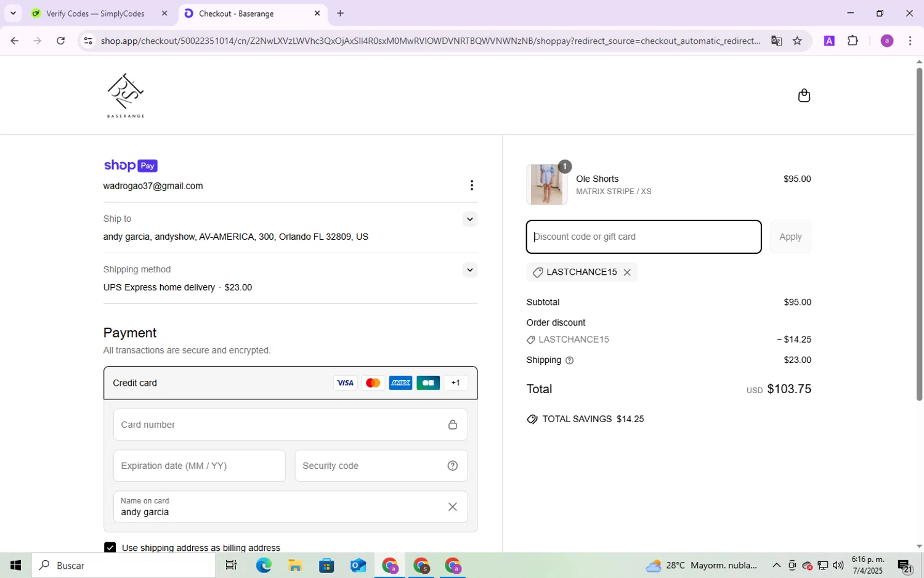Click the Buscar taskbar search box
The width and height of the screenshot is (924, 578).
point(123,566)
